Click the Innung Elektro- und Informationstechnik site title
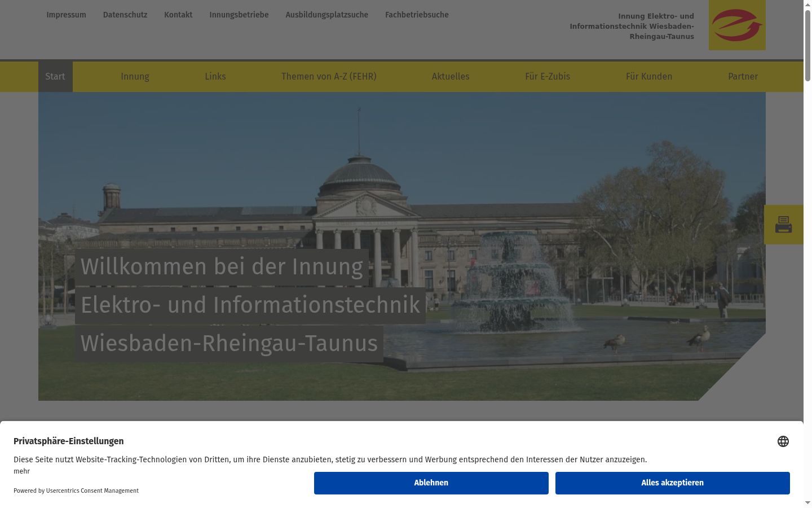 tap(632, 27)
